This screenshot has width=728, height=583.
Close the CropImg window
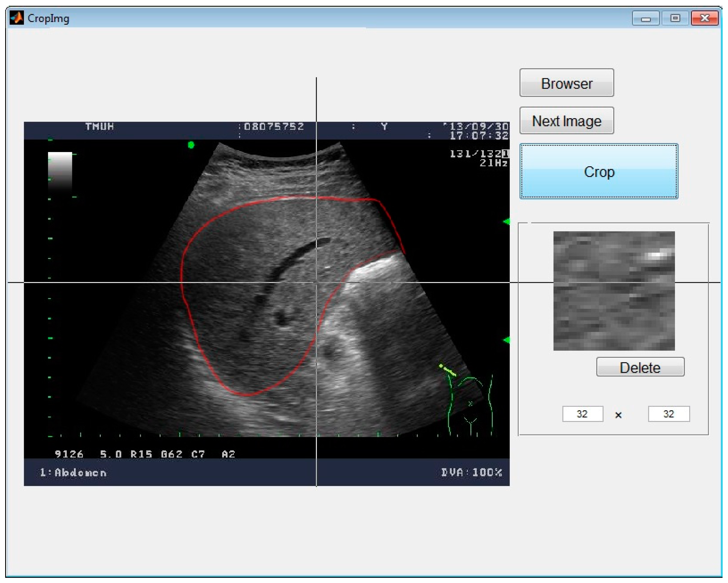(704, 18)
